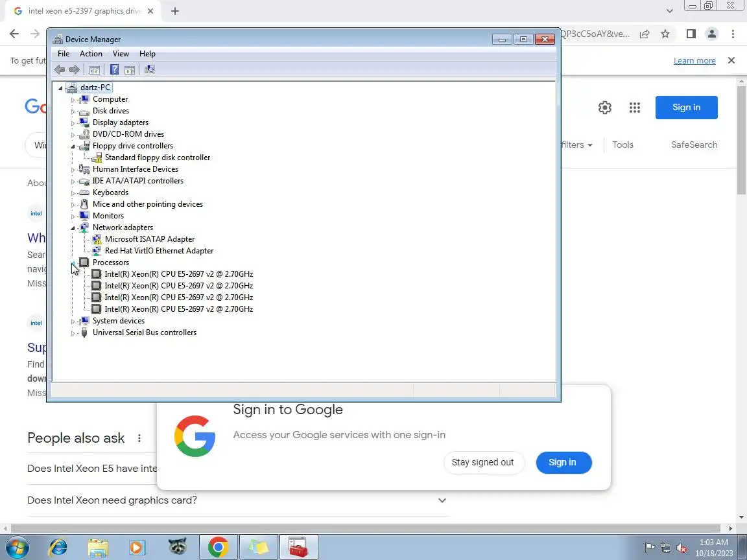Image resolution: width=747 pixels, height=560 pixels.
Task: Open Help via the blue question mark icon
Action: click(114, 69)
